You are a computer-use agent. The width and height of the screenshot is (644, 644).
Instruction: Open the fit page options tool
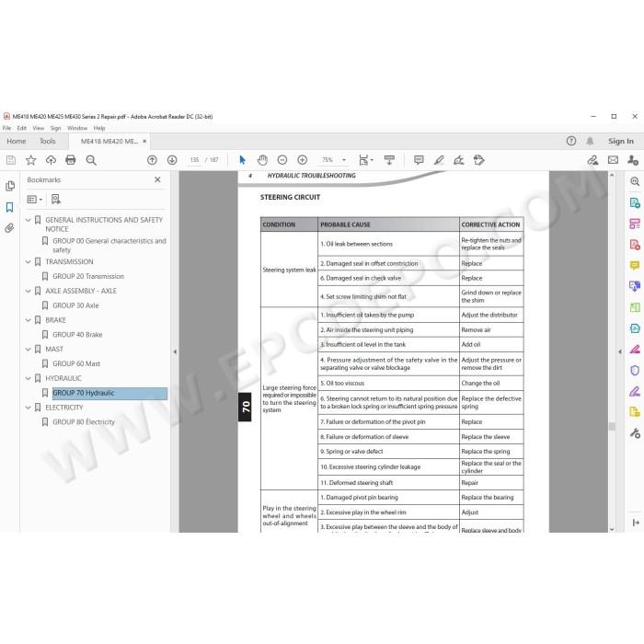click(x=365, y=160)
